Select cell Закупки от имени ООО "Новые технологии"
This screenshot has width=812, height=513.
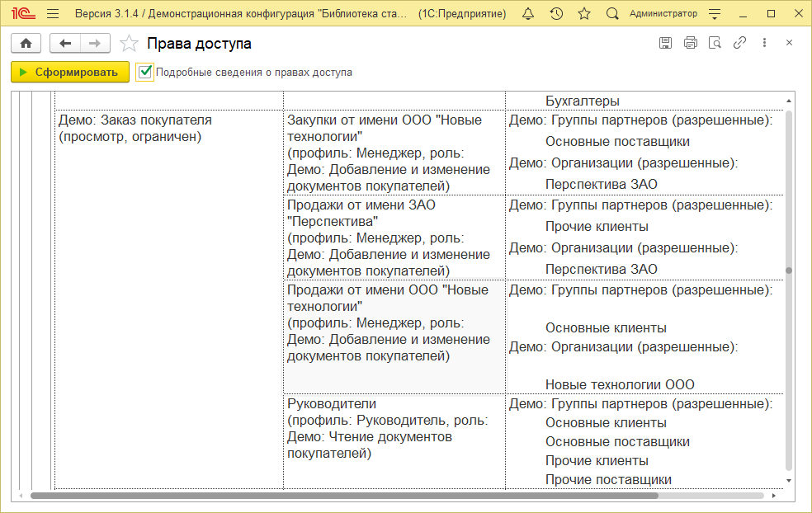tap(394, 153)
